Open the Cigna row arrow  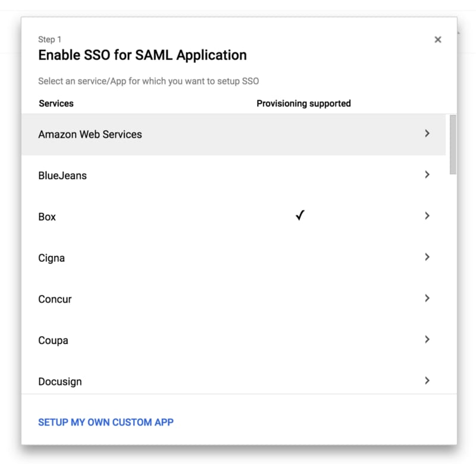[x=427, y=257]
